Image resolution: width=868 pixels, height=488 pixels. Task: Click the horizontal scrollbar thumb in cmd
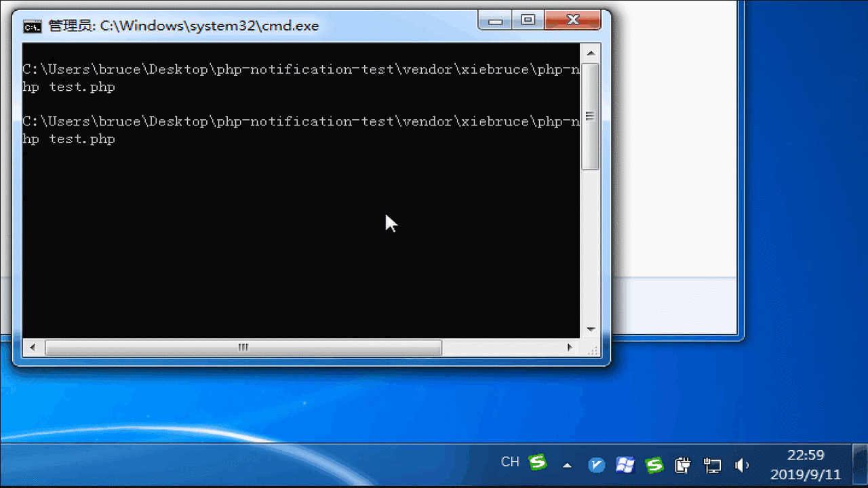(243, 348)
